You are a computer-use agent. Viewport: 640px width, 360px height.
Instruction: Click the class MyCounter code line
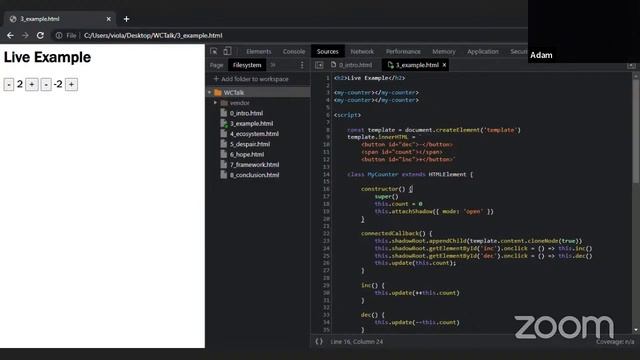click(410, 174)
